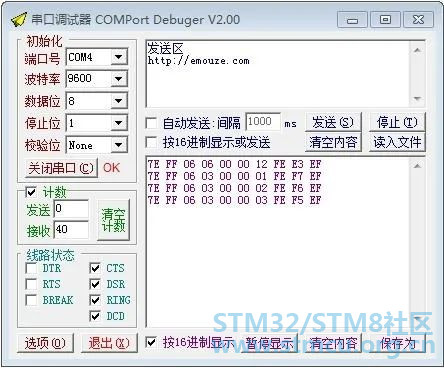Toggle the DSR status checkbox
The image size is (444, 368).
pyautogui.click(x=95, y=284)
